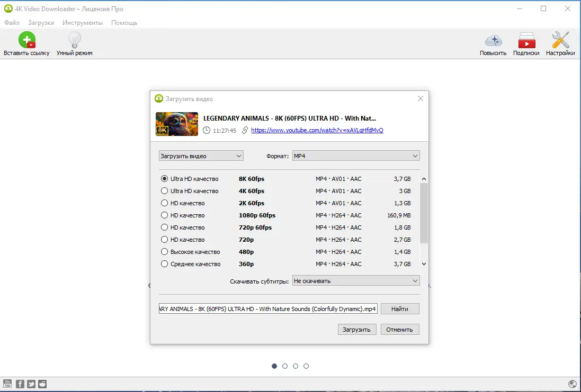Select the 2K 60fps quality option
Image resolution: width=581 pixels, height=392 pixels.
[164, 203]
